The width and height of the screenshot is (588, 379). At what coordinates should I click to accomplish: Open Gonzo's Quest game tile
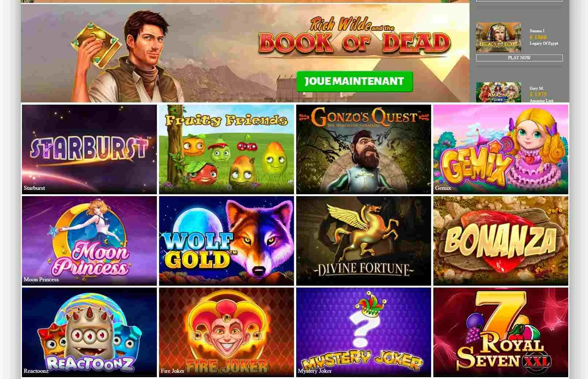click(x=363, y=149)
